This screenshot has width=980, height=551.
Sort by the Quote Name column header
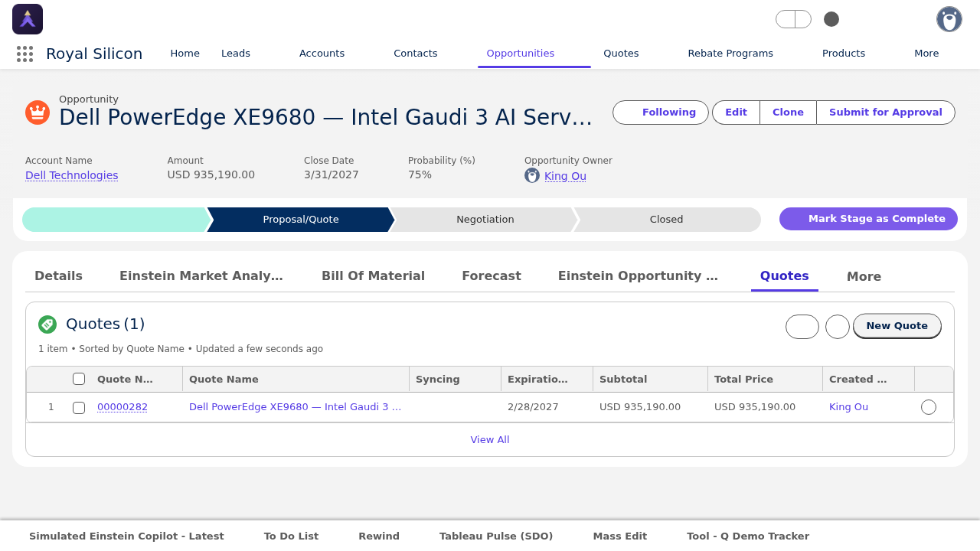tap(224, 379)
